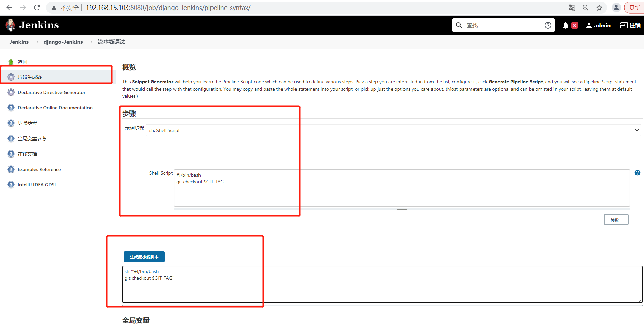Open 步骤参考 in the sidebar
644x333 pixels.
[x=27, y=123]
